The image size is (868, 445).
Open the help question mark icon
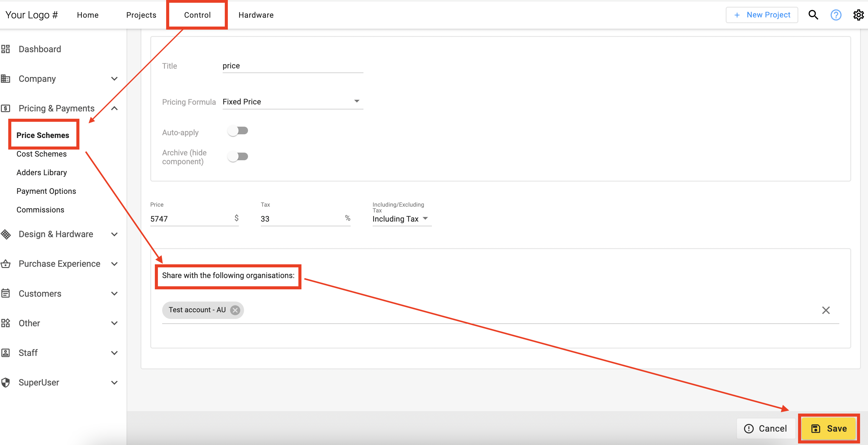(836, 15)
